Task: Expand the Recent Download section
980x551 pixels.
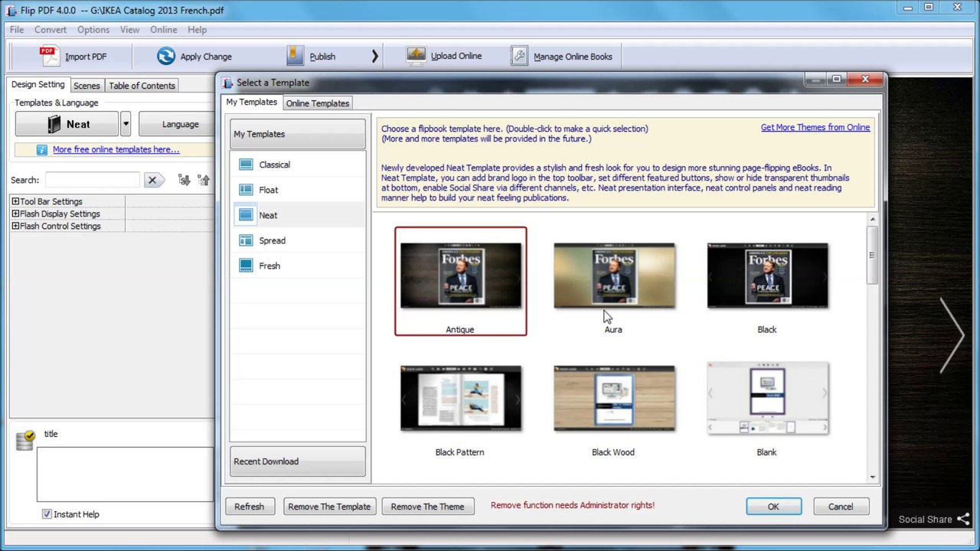Action: [298, 461]
